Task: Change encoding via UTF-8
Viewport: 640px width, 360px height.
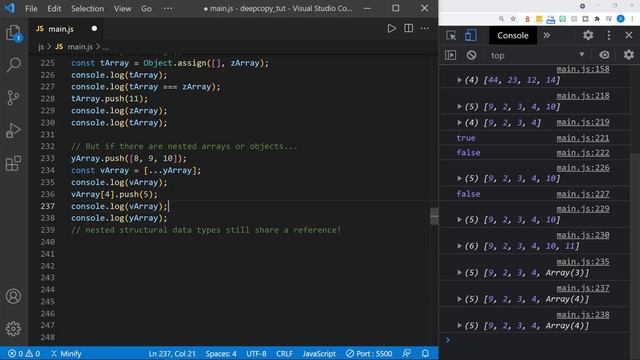Action: tap(256, 353)
